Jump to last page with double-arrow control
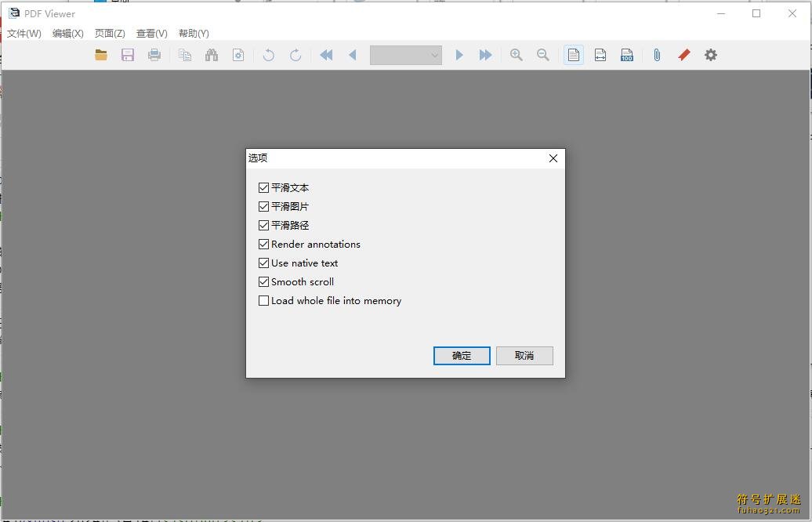The image size is (812, 522). (x=485, y=55)
